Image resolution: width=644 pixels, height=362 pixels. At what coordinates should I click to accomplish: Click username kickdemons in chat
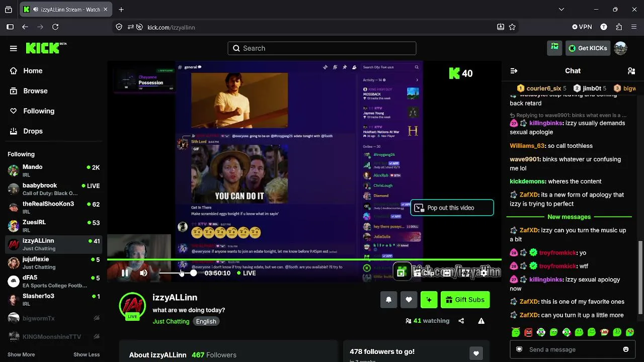[528, 182]
